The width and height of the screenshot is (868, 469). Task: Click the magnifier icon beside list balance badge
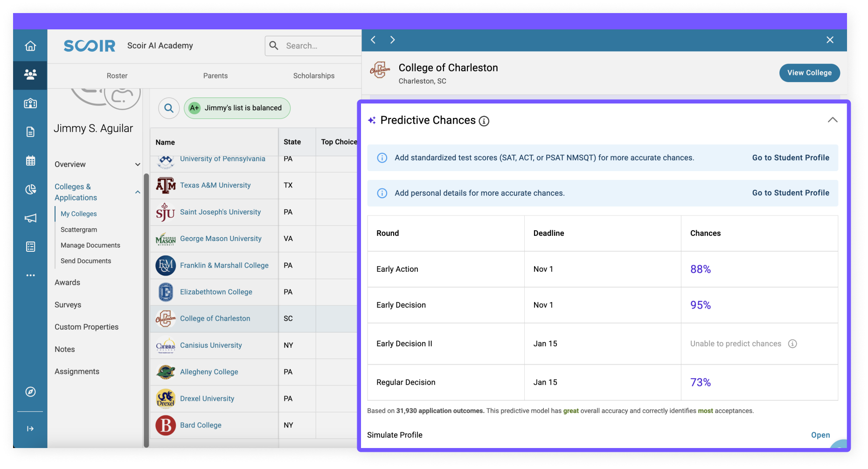(x=169, y=108)
